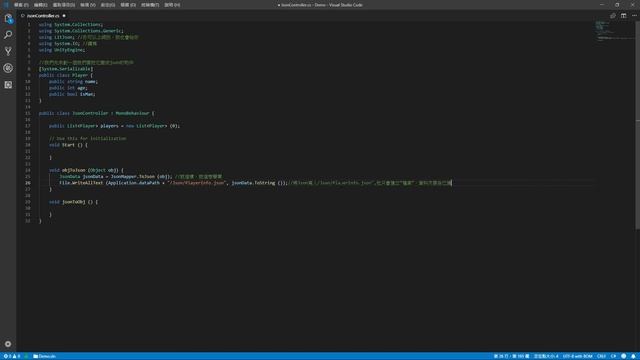
Task: Click "MonoBehaviour" in the class declaration
Action: [x=132, y=113]
